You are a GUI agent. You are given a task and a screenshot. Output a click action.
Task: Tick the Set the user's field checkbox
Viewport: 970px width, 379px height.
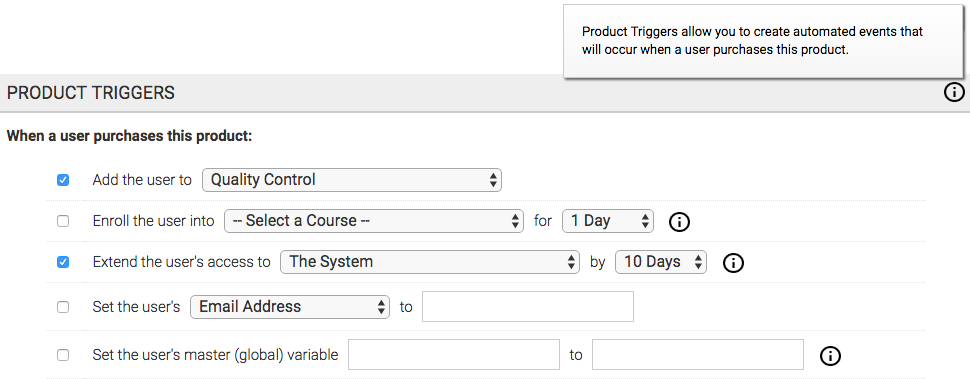point(62,307)
